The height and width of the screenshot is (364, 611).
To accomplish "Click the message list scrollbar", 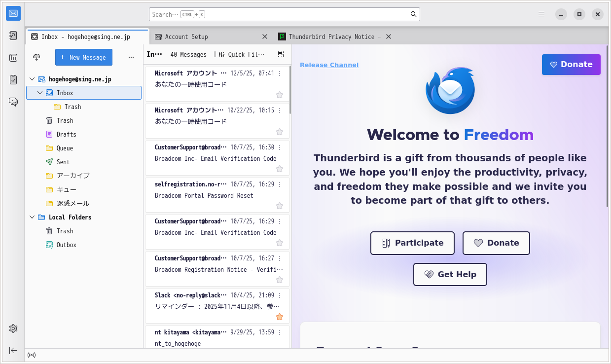I will pos(290,90).
